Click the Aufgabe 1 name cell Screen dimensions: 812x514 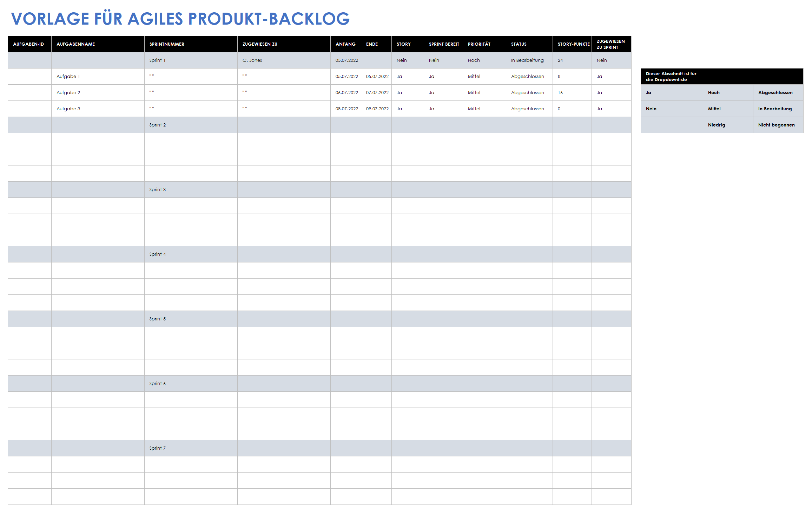(98, 76)
